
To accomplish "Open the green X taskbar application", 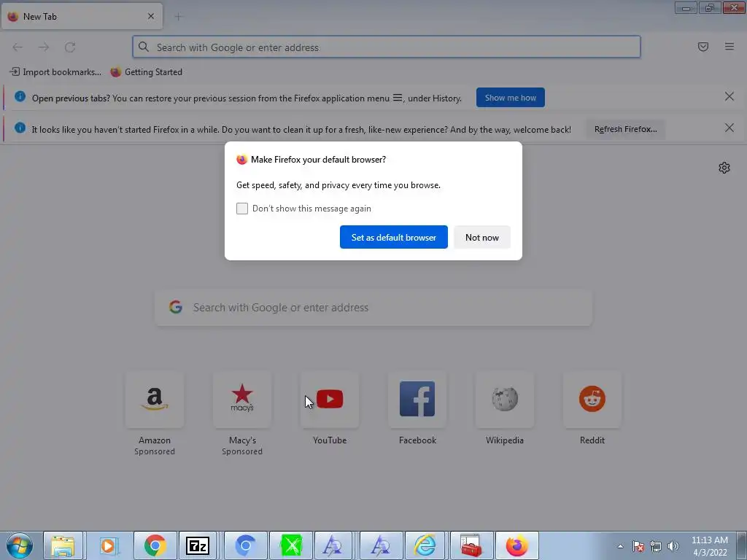I will [291, 545].
